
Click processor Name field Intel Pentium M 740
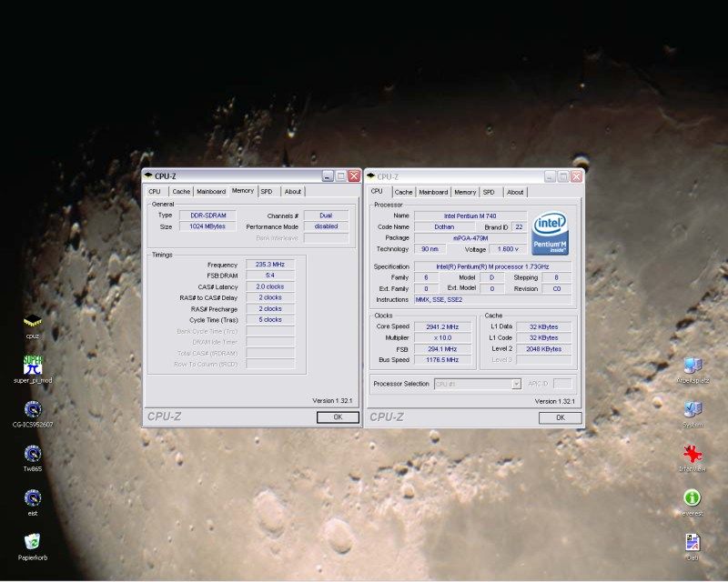pyautogui.click(x=470, y=216)
